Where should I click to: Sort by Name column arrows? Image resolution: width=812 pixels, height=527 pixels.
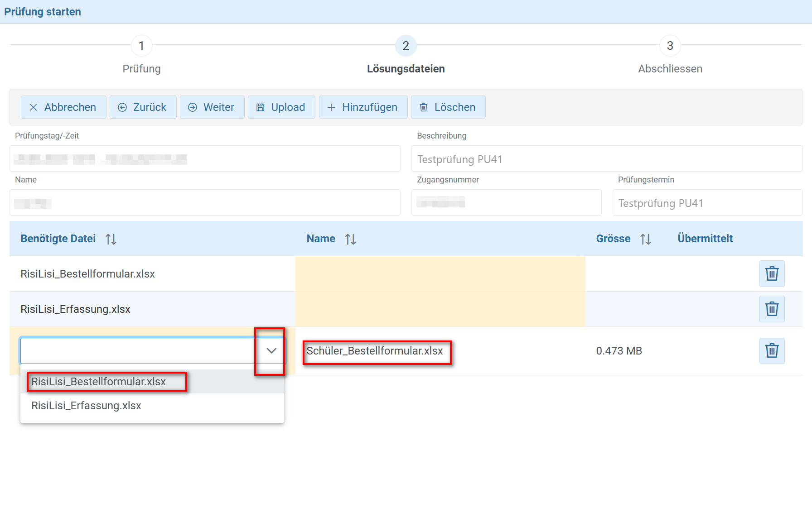(x=350, y=239)
